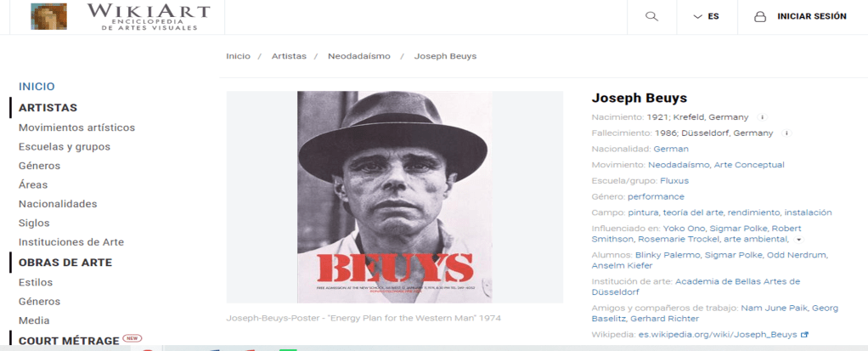Click the lock icon beside Iniciar Sesión

pos(760,17)
